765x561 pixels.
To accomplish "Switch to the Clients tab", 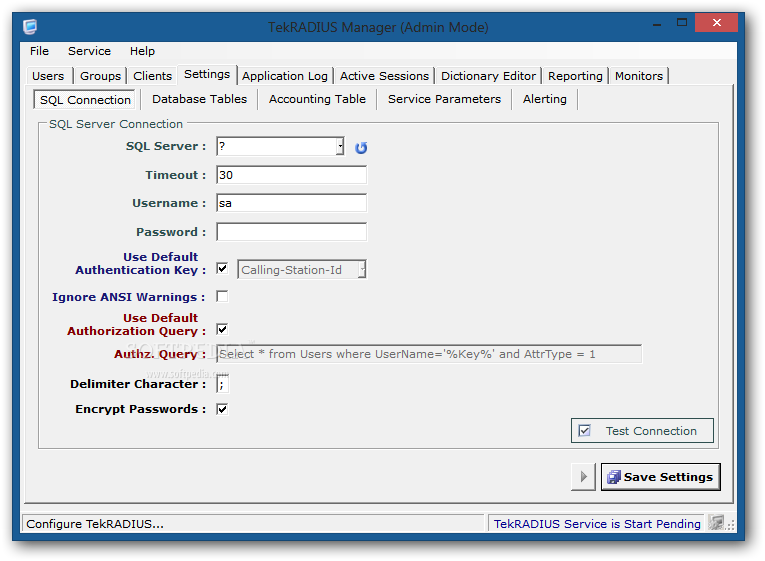I will tap(152, 76).
